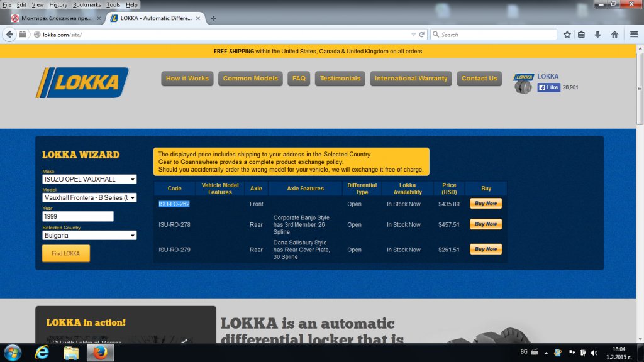
Task: Buy Now for ISU-FO-262
Action: [486, 203]
